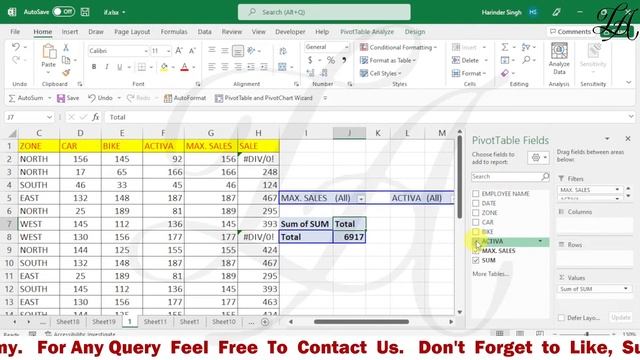Open Sum of SUM dropdown in Values area
The height and width of the screenshot is (360, 640).
625,289
